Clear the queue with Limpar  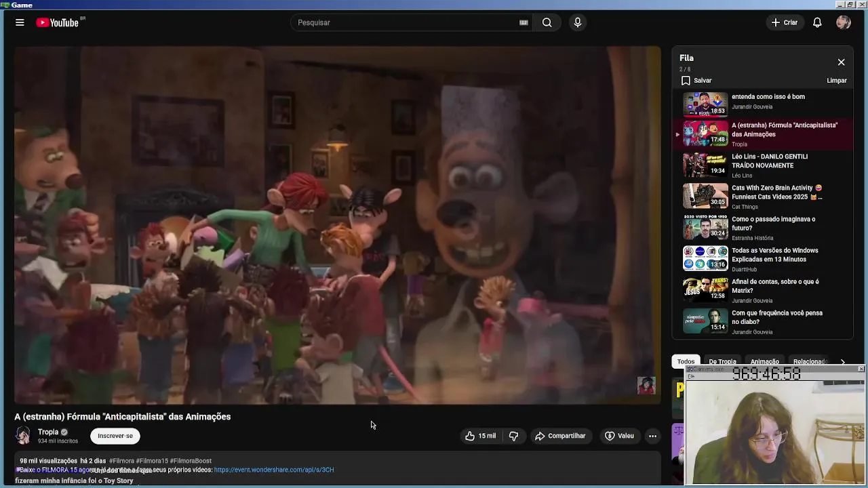click(837, 80)
